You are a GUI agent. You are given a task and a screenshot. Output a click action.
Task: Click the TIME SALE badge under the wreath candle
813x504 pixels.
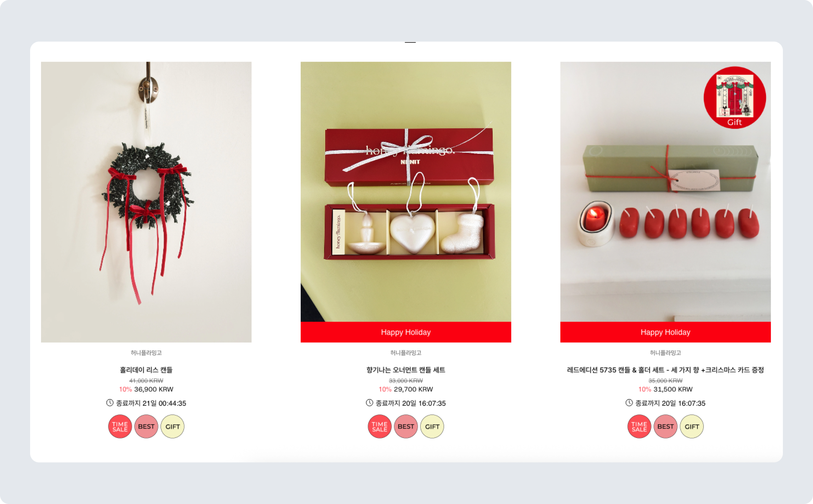pos(120,427)
